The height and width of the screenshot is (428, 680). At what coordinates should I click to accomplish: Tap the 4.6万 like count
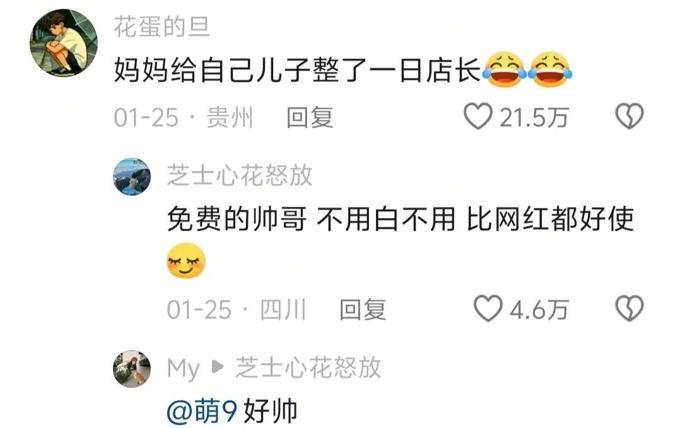tap(539, 310)
